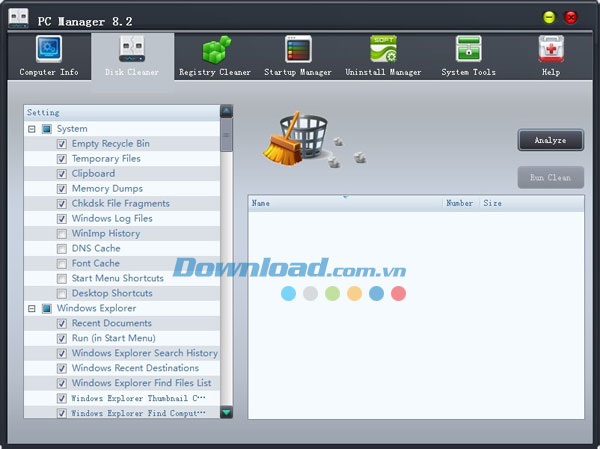The height and width of the screenshot is (449, 600).
Task: Open the Uninstall Manager icon
Action: (x=383, y=50)
